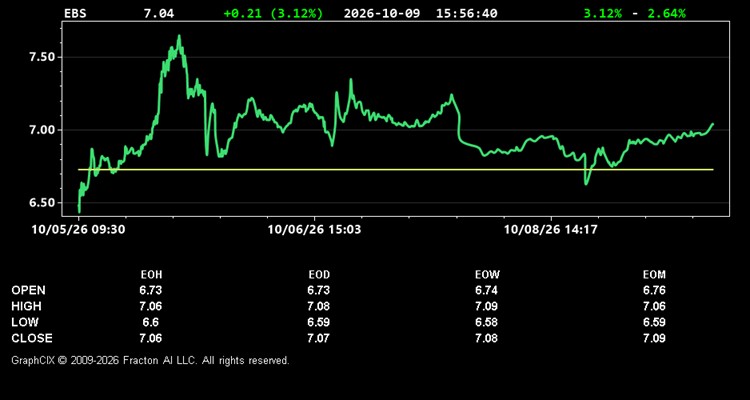The width and height of the screenshot is (750, 400).
Task: Select the EOD column header
Action: tap(319, 275)
